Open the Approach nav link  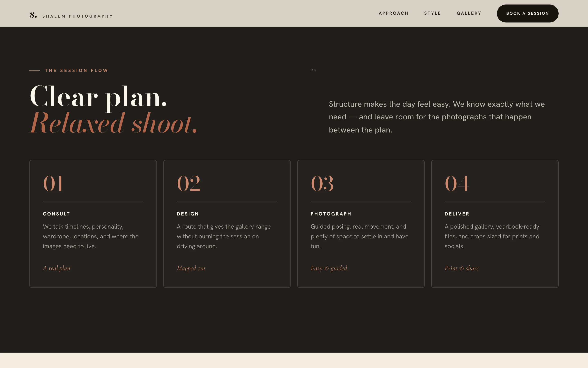click(393, 13)
